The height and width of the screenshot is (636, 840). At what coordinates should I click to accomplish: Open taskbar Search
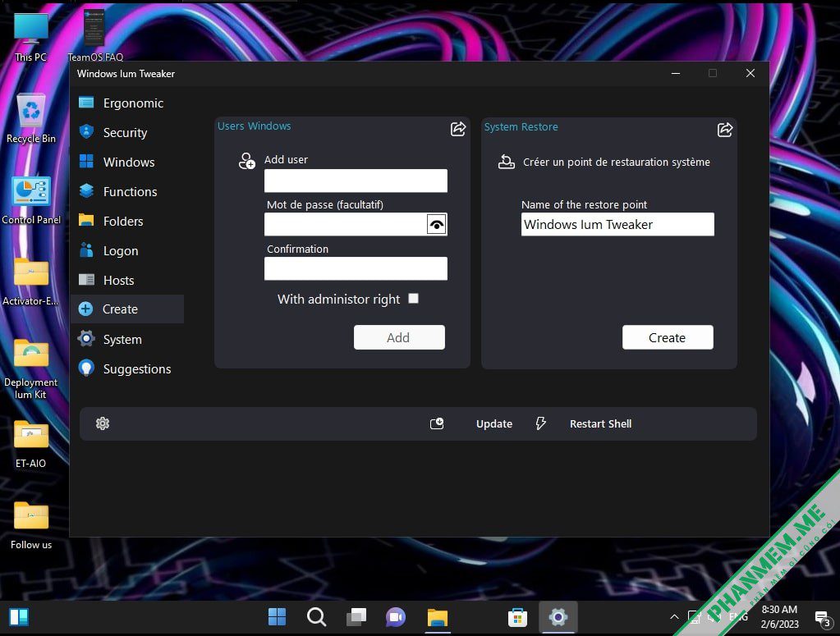[x=317, y=617]
